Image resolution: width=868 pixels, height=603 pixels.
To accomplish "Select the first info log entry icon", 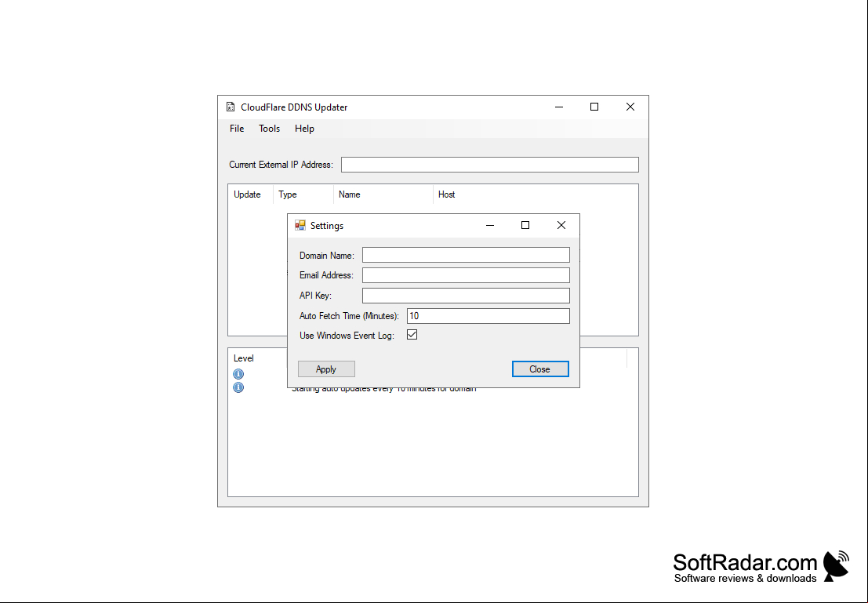I will (238, 374).
